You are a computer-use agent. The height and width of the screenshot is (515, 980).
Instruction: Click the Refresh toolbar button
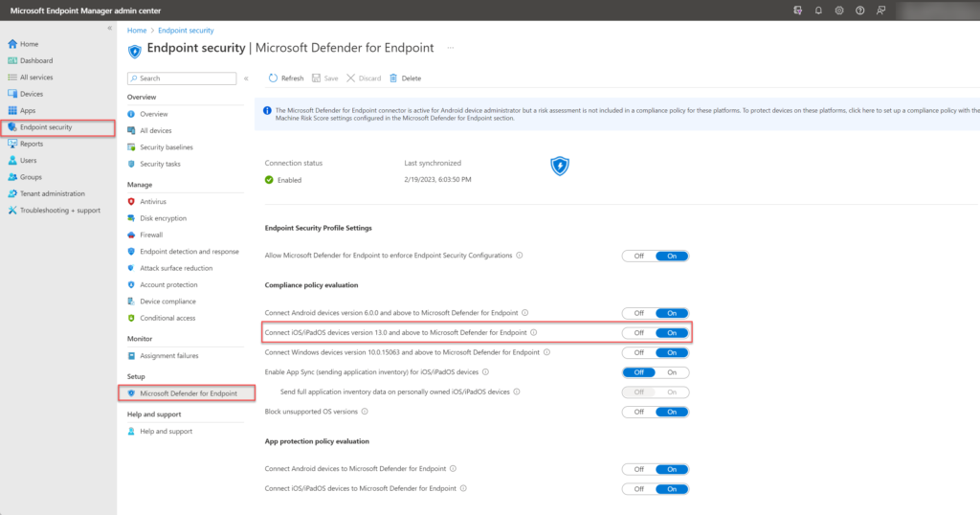[x=286, y=78]
